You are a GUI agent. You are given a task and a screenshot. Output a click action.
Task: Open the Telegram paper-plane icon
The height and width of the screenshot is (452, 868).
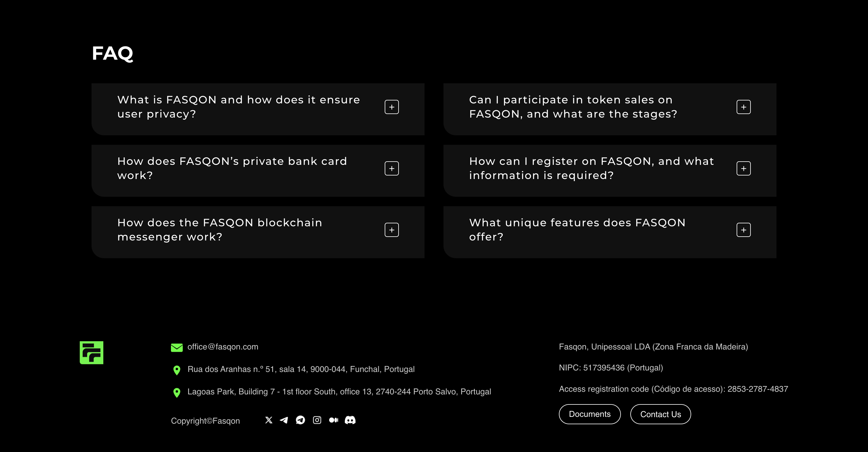pos(284,420)
